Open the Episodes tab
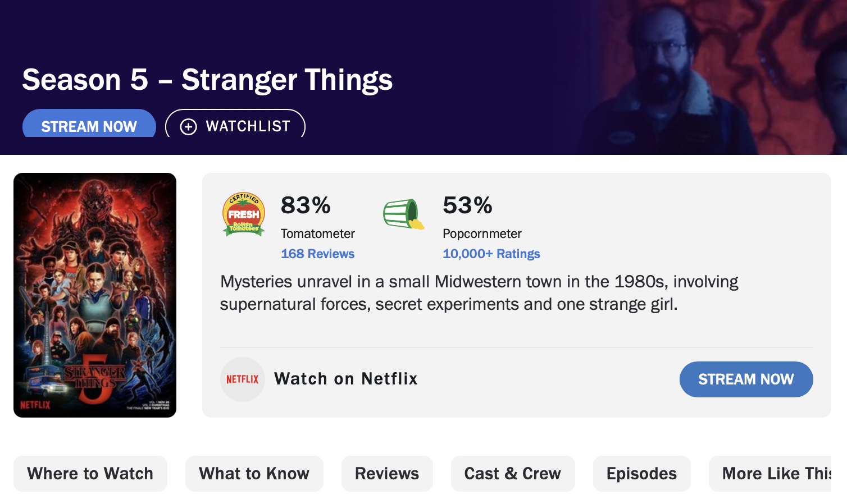The width and height of the screenshot is (847, 504). pyautogui.click(x=641, y=474)
